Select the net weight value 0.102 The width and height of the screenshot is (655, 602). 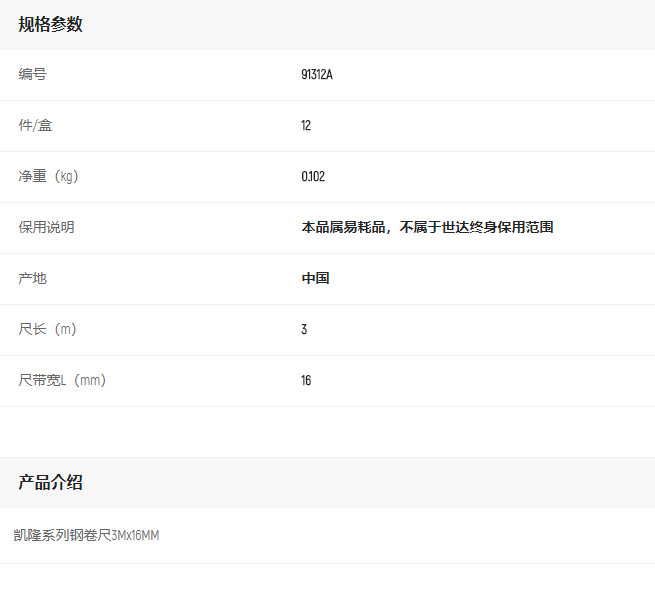[x=313, y=177]
